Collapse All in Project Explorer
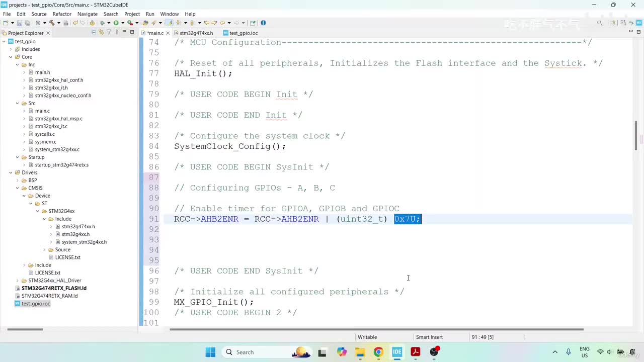 [x=94, y=32]
